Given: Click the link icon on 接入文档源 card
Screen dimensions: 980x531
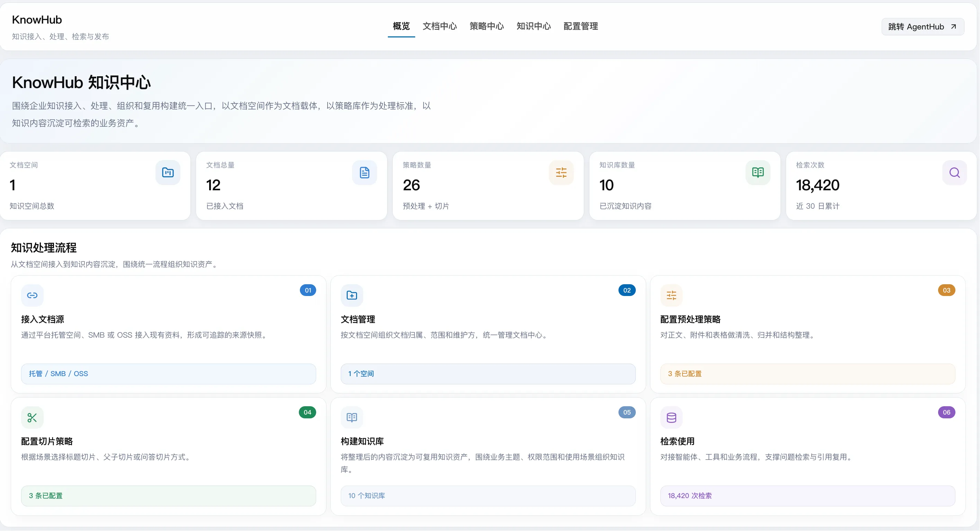Looking at the screenshot, I should coord(32,295).
